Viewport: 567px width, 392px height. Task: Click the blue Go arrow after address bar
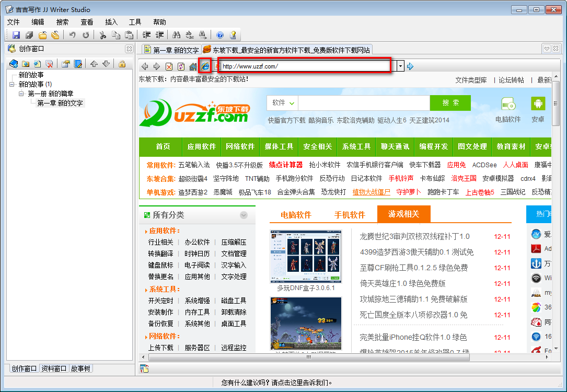tap(410, 66)
